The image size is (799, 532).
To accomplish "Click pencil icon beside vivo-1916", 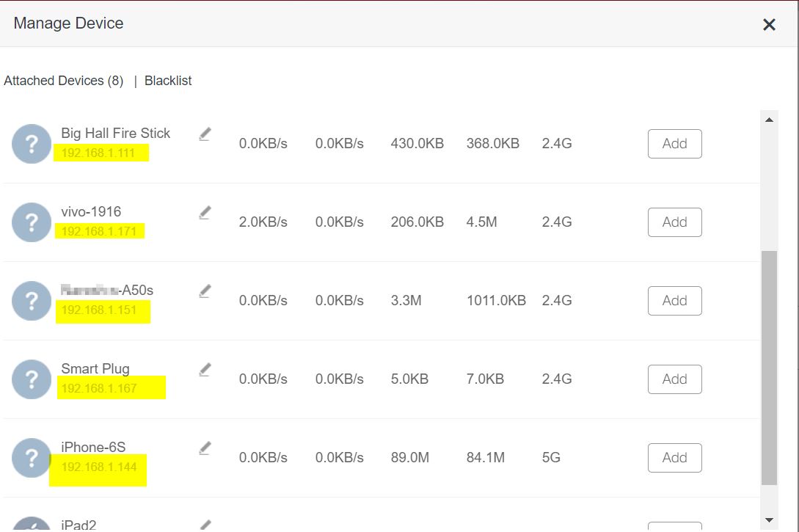I will [205, 213].
